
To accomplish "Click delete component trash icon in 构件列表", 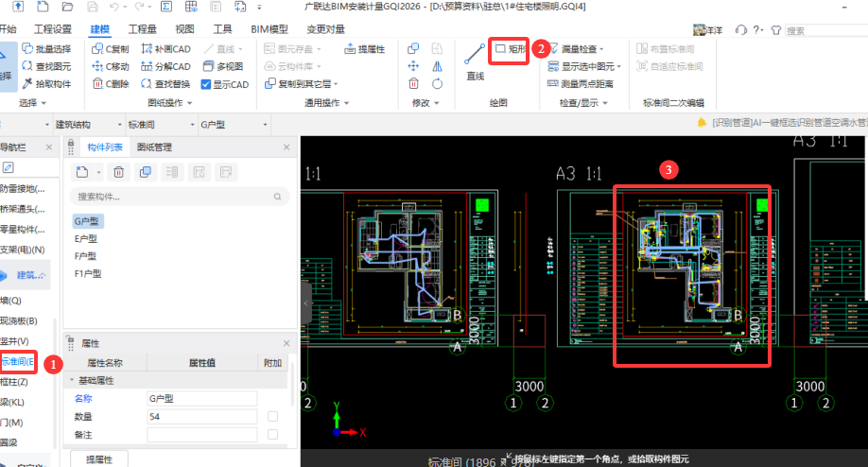I will (x=118, y=172).
